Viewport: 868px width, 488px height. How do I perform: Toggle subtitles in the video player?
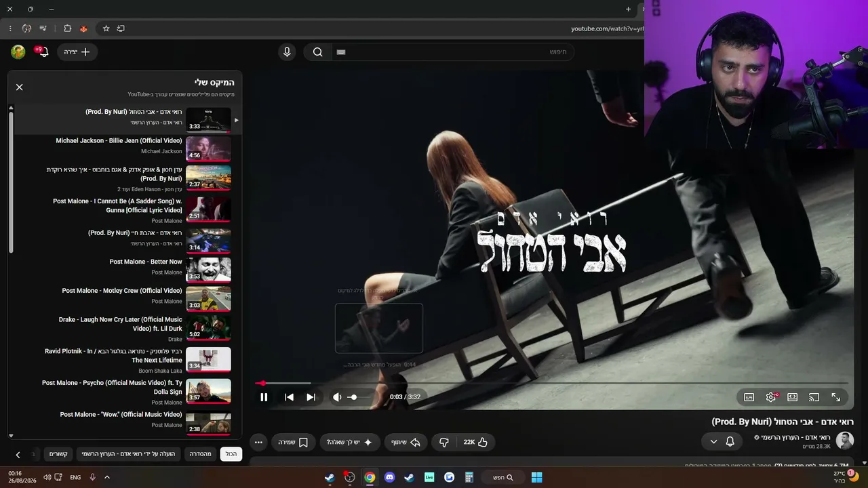tap(749, 397)
